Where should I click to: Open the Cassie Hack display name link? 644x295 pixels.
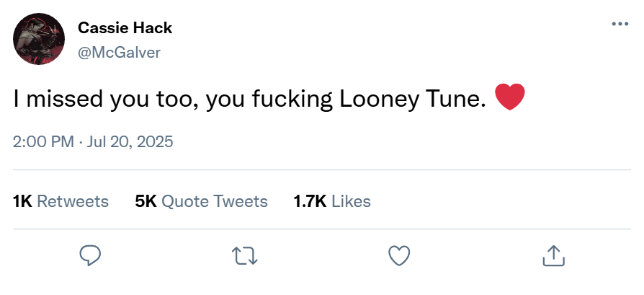(x=125, y=28)
